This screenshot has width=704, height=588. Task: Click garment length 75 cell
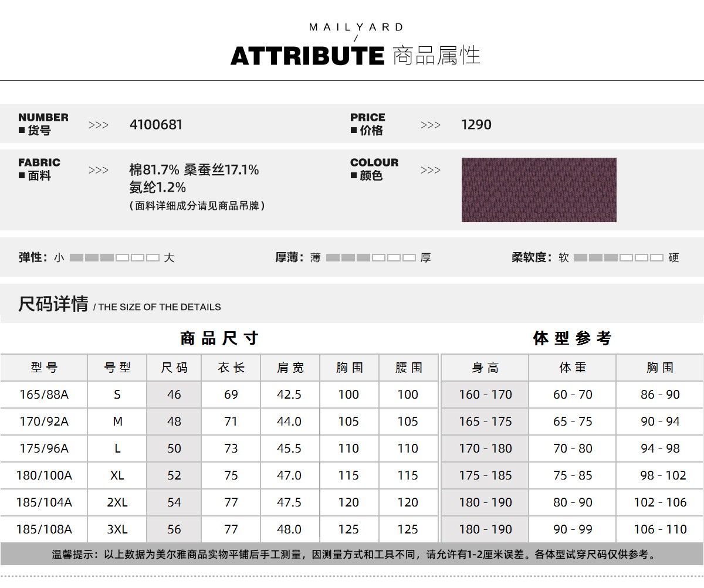tap(231, 475)
